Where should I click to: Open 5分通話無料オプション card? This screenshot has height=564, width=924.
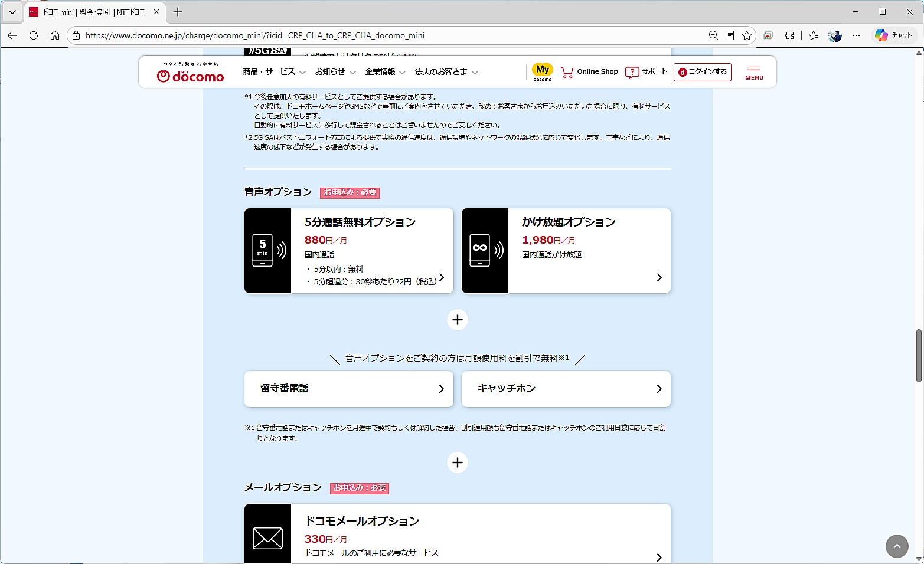[349, 251]
